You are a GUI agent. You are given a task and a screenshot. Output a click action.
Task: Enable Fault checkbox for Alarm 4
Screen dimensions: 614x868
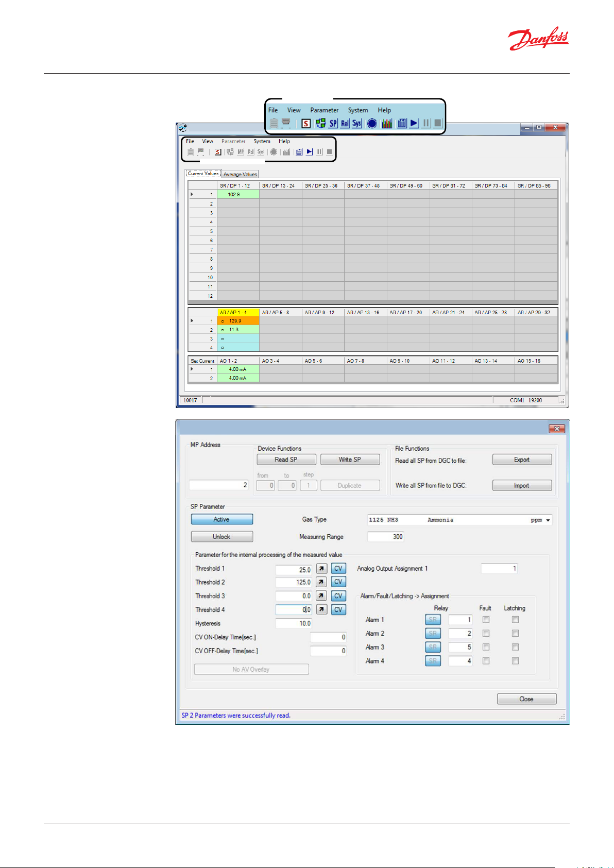pyautogui.click(x=486, y=661)
